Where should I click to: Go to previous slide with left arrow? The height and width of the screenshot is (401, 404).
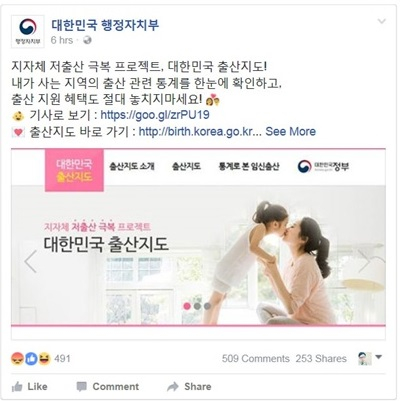pyautogui.click(x=30, y=262)
